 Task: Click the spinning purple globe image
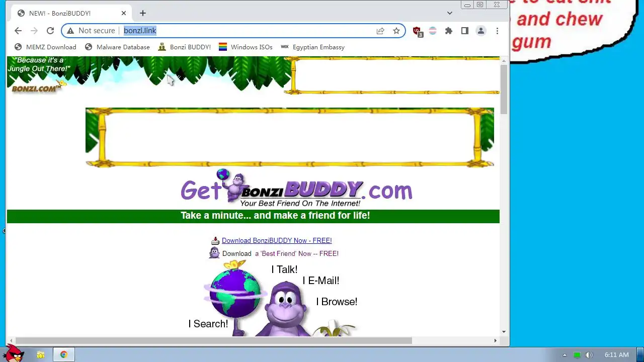[x=235, y=293]
